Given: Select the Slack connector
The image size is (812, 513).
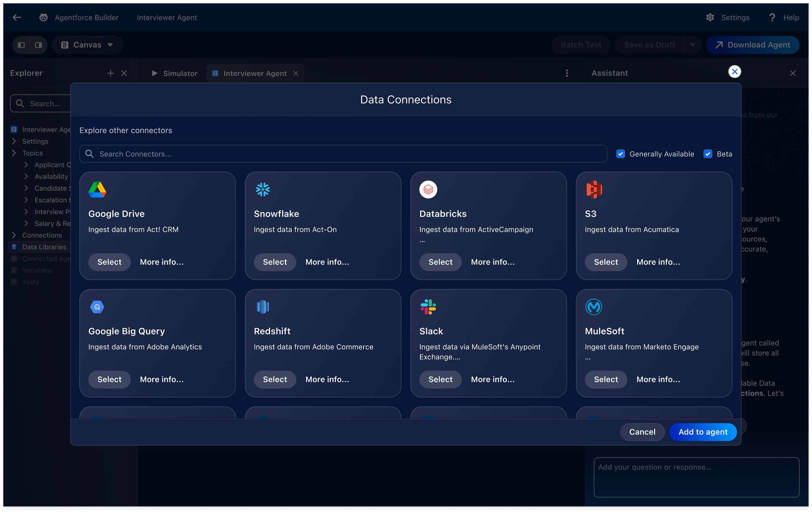Looking at the screenshot, I should click(x=440, y=379).
